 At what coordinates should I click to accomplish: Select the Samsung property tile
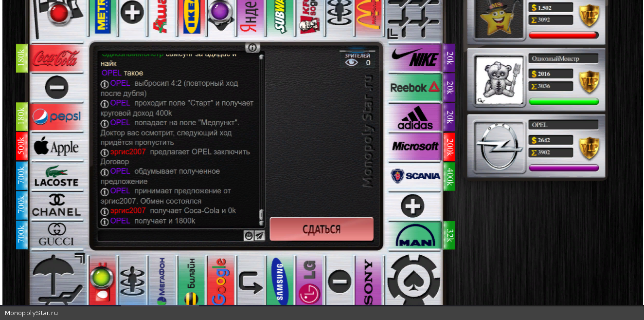click(280, 281)
